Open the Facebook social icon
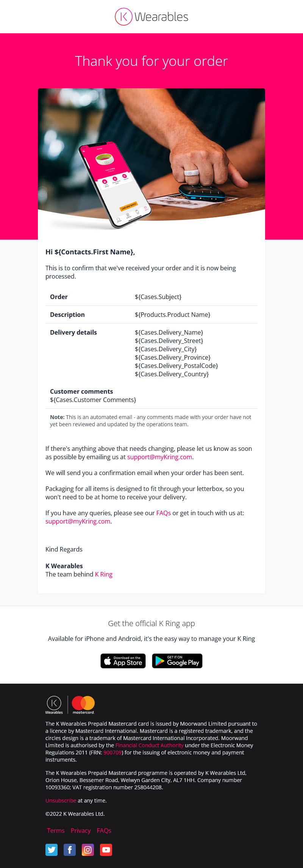The height and width of the screenshot is (868, 303). [x=70, y=849]
